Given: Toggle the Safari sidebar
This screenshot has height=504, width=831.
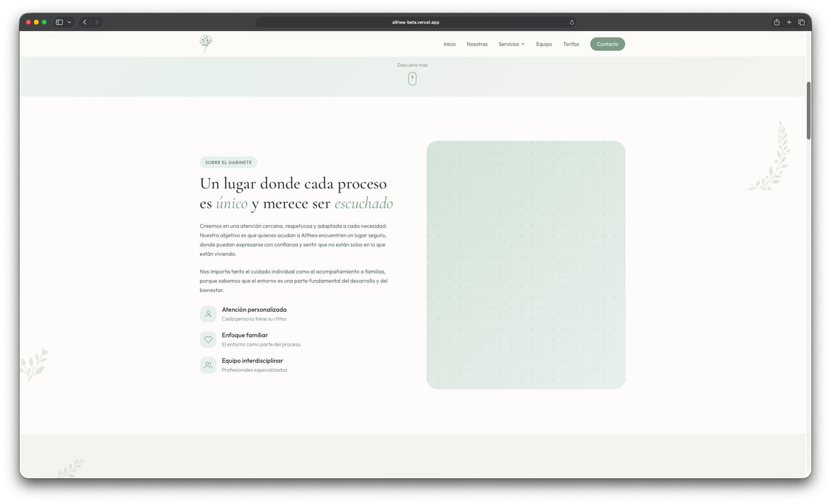Looking at the screenshot, I should coord(59,22).
